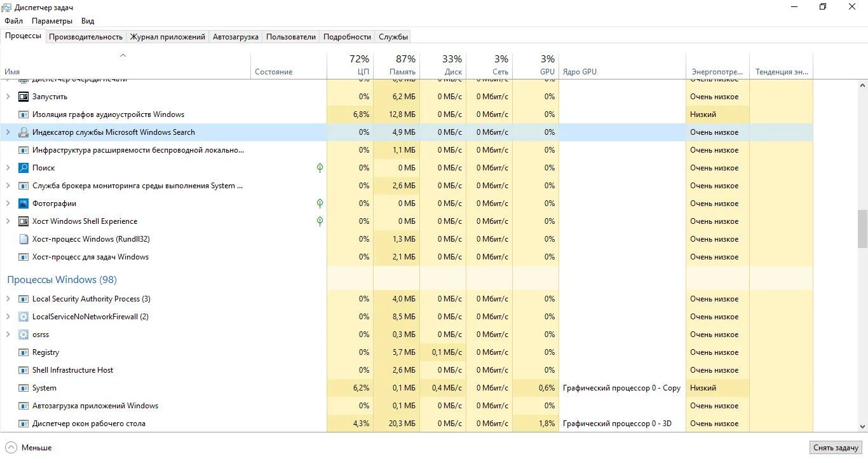
Task: Switch to the Подробности tab
Action: [x=347, y=37]
